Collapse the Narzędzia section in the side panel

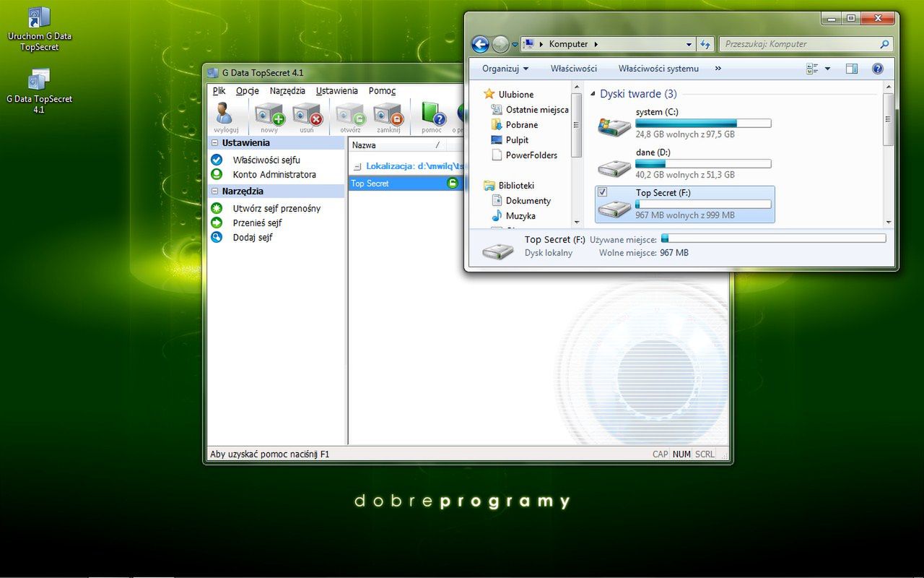pos(215,191)
